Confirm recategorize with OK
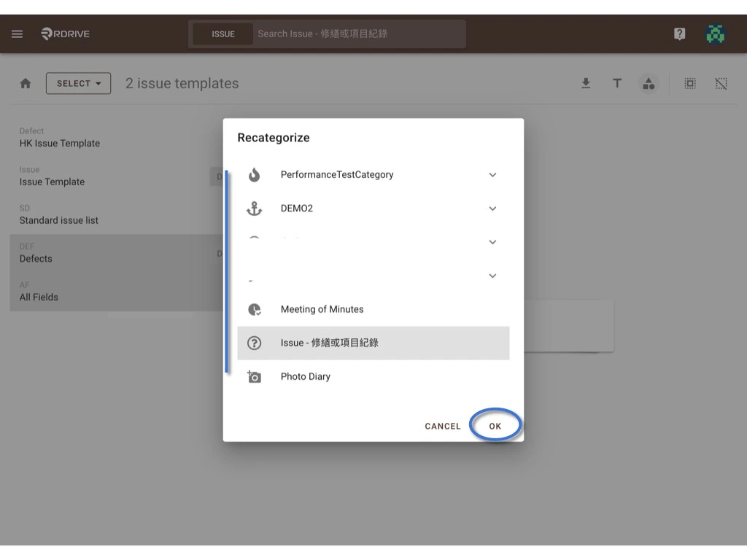 click(x=495, y=426)
